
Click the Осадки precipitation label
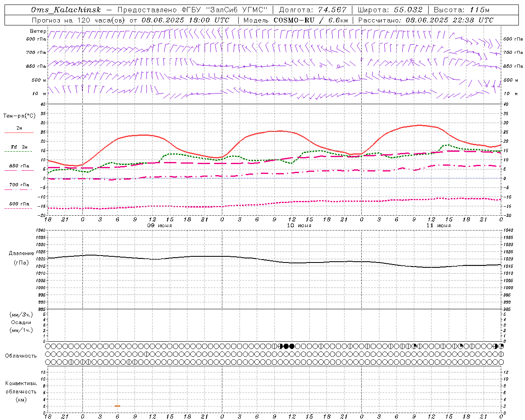click(21, 322)
